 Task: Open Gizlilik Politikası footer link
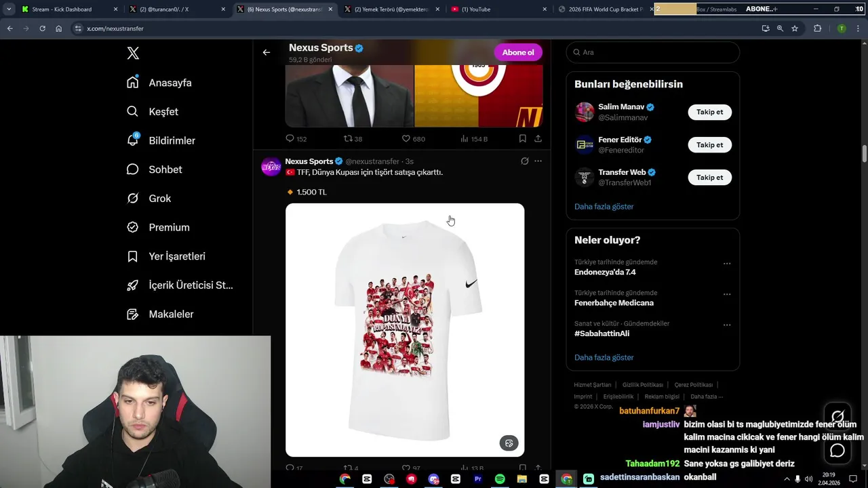pyautogui.click(x=643, y=385)
